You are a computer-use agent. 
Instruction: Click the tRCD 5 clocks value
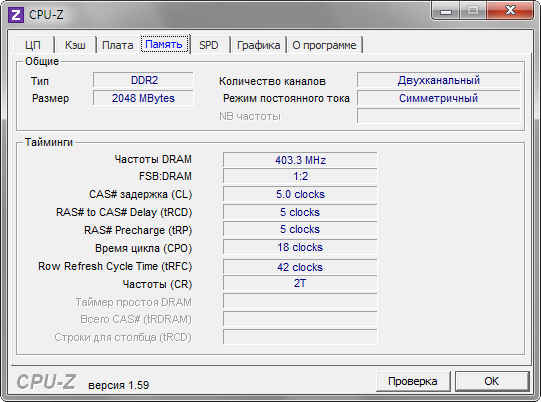(x=300, y=212)
